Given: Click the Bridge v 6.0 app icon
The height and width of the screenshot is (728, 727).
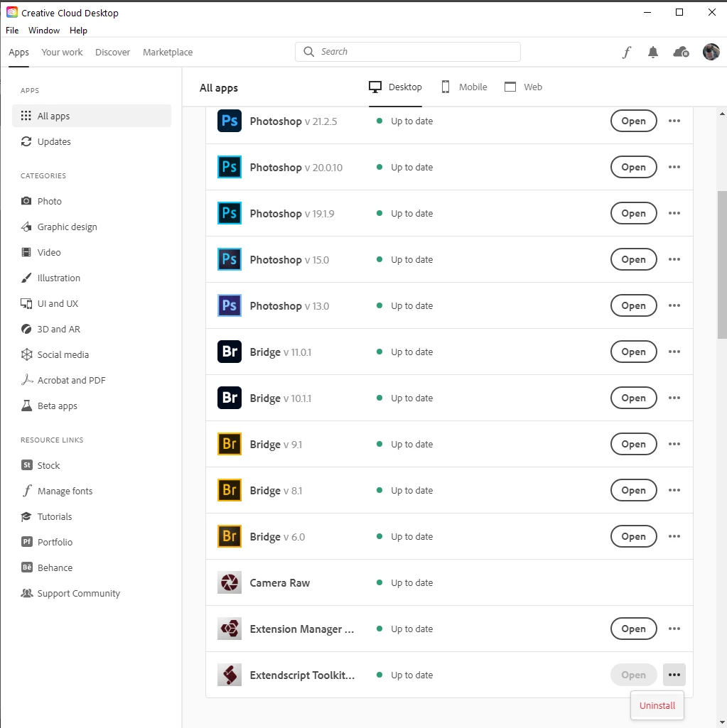Looking at the screenshot, I should [x=230, y=536].
